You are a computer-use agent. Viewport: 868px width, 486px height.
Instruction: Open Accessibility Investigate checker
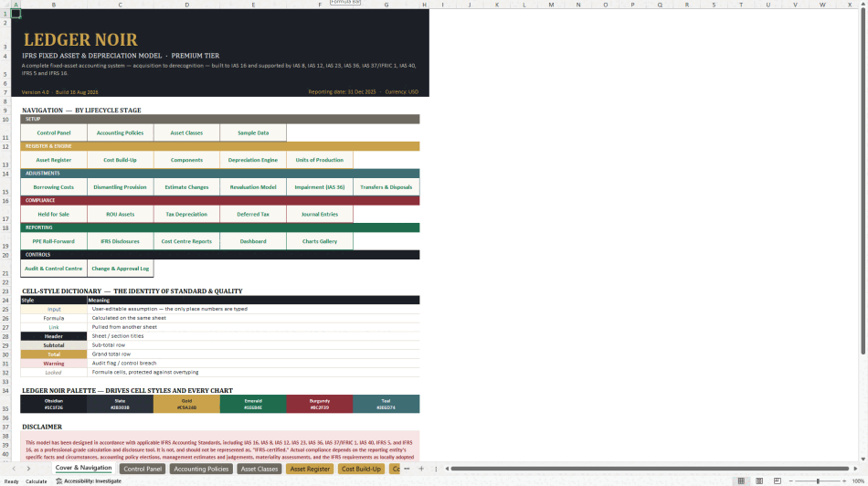point(89,481)
